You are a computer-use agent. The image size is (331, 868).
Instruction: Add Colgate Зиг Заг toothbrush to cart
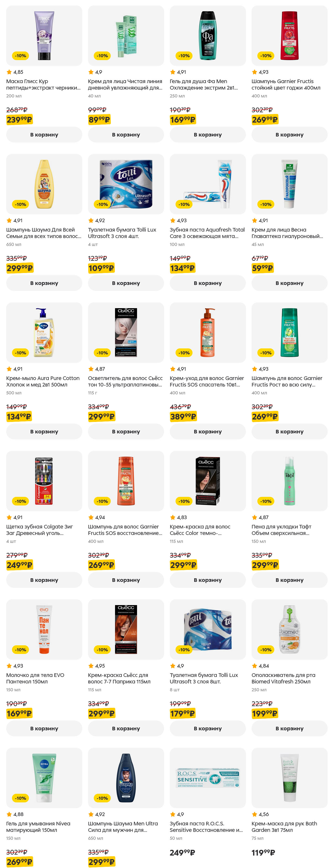pos(44,580)
